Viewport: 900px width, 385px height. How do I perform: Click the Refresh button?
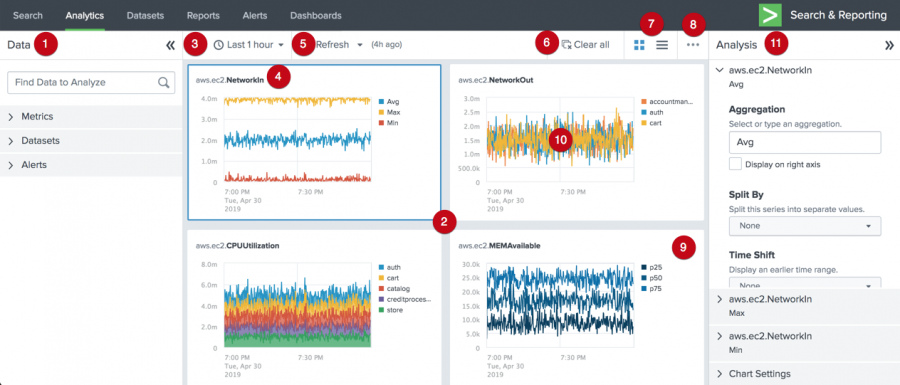click(332, 45)
